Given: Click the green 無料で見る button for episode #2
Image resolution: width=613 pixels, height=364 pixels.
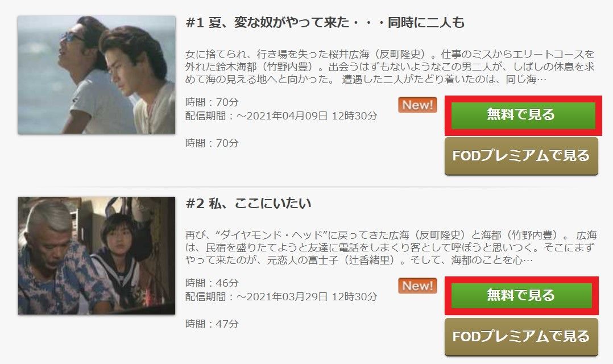Looking at the screenshot, I should [521, 296].
